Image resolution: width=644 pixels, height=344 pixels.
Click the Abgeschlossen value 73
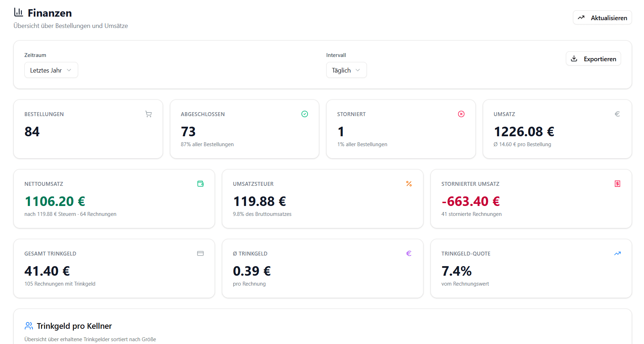tap(188, 132)
